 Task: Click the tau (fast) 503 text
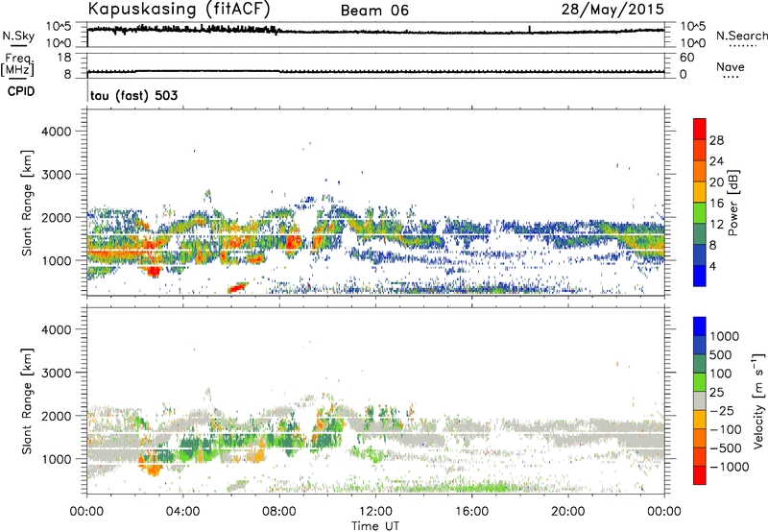click(133, 95)
